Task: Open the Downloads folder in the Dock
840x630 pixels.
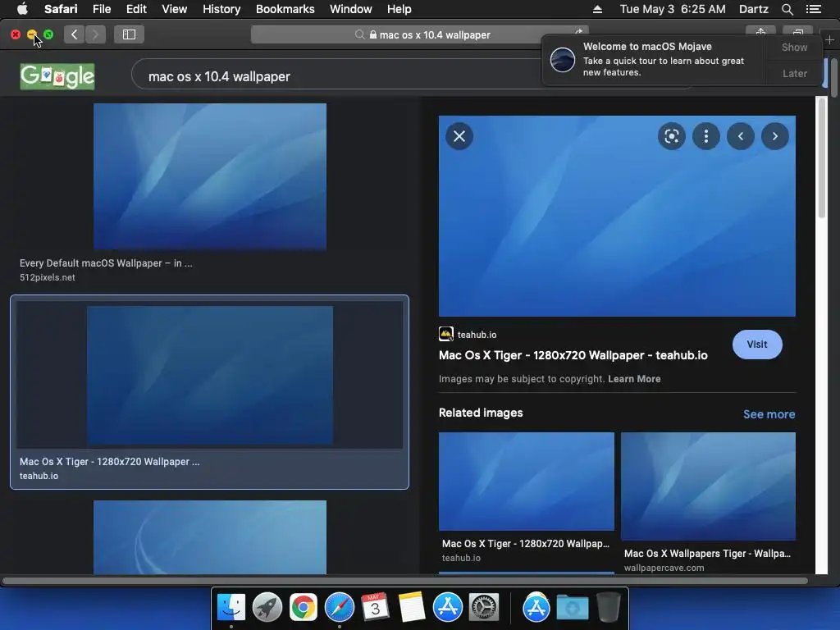Action: tap(572, 607)
